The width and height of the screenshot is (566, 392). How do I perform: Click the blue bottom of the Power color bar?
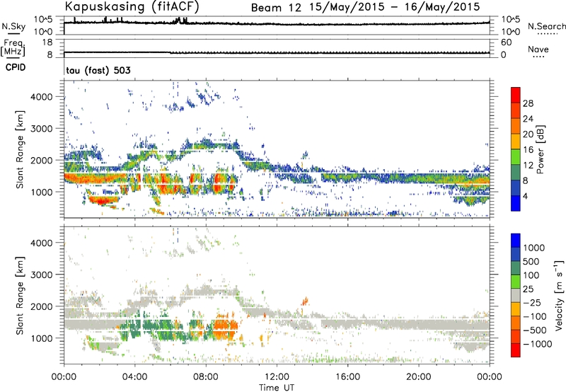pyautogui.click(x=516, y=203)
